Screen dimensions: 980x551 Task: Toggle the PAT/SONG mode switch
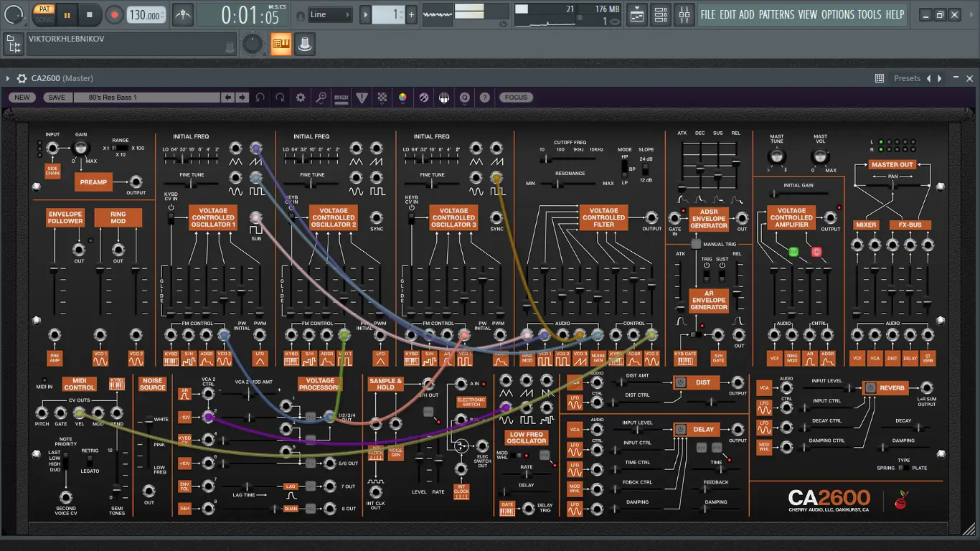pos(44,14)
